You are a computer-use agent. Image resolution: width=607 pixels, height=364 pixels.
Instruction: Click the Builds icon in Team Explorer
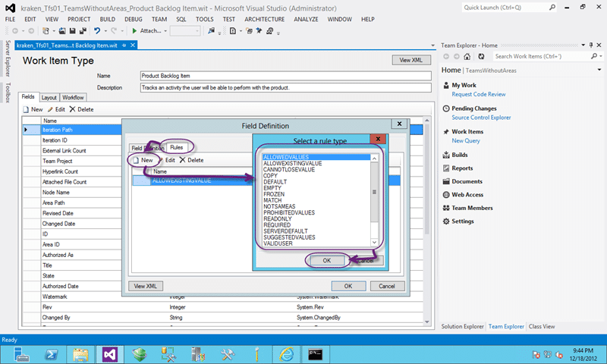tap(446, 155)
